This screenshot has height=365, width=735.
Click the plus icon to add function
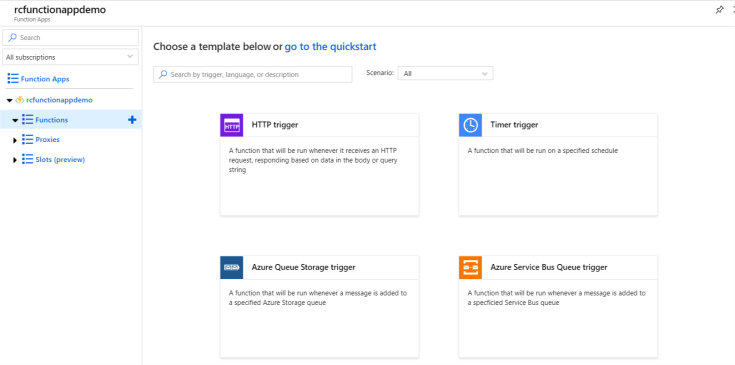click(x=132, y=120)
